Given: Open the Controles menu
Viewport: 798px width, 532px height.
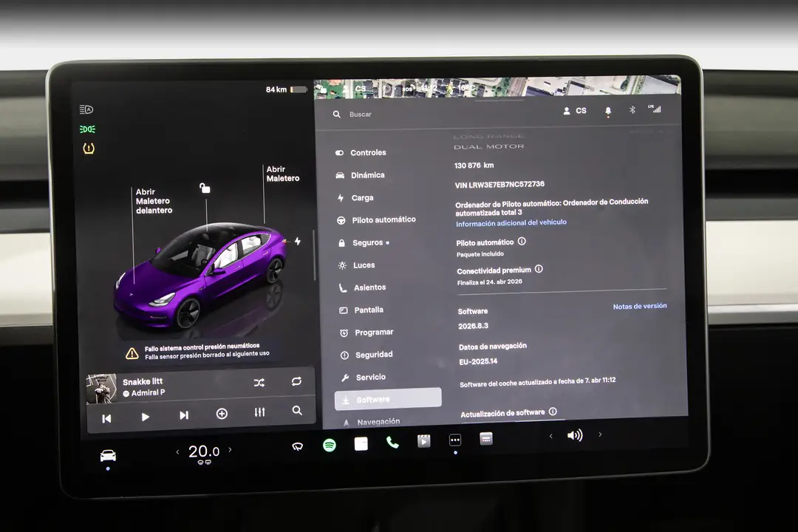Looking at the screenshot, I should pyautogui.click(x=361, y=153).
